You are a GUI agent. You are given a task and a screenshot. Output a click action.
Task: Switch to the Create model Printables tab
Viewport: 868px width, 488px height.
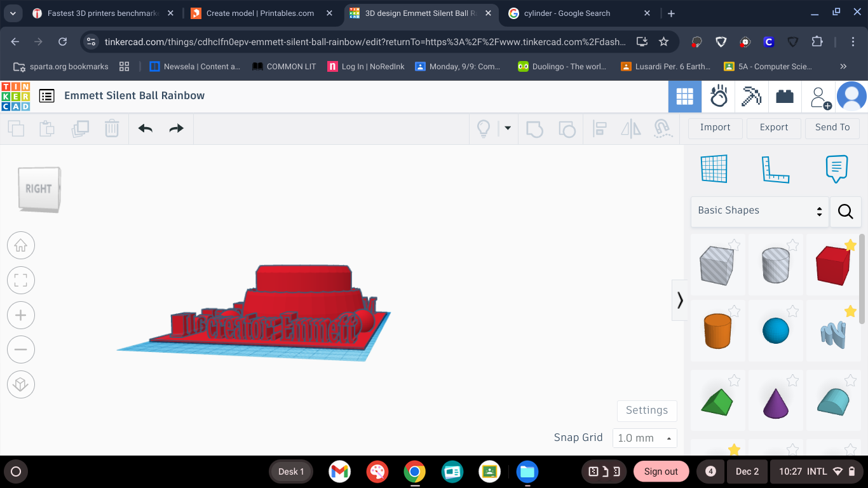(x=261, y=13)
